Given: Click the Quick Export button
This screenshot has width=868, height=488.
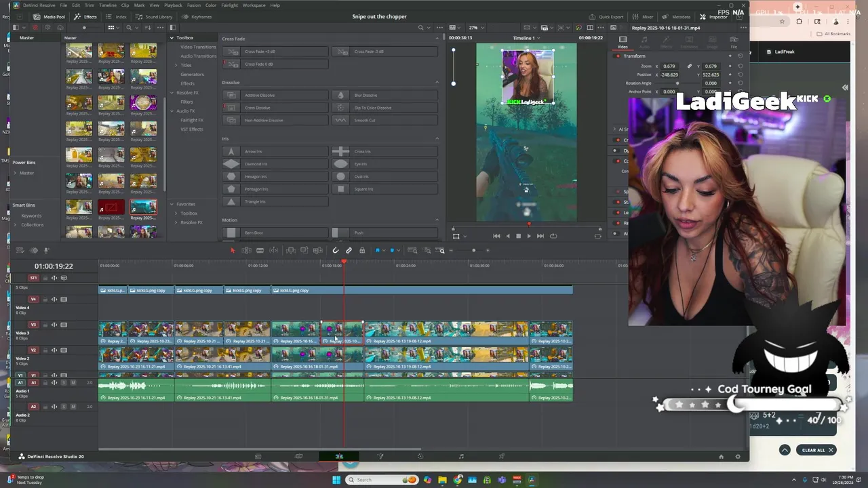Looking at the screenshot, I should point(606,16).
